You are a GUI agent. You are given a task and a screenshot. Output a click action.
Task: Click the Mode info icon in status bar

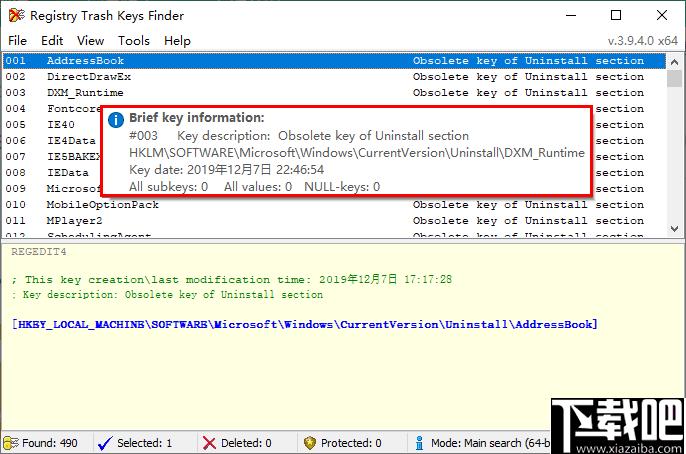point(419,443)
